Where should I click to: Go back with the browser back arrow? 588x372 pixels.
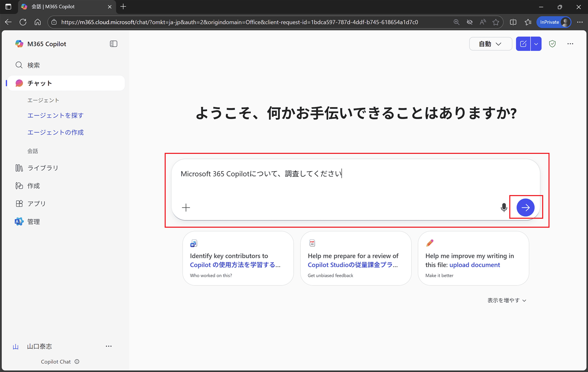[x=8, y=22]
